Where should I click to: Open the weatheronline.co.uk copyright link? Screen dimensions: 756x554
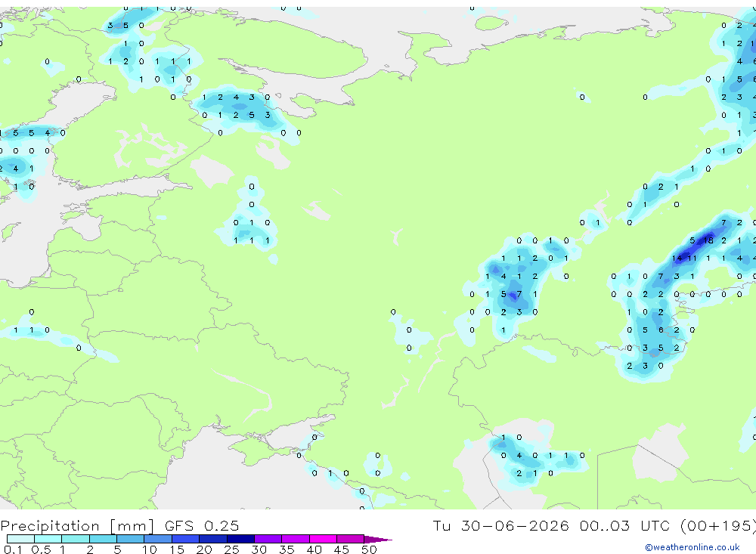(692, 547)
